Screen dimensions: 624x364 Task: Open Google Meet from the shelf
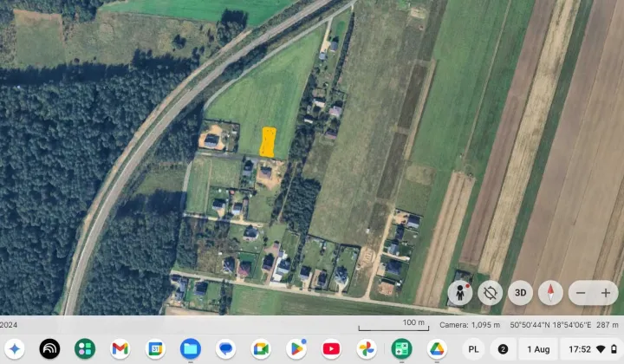(x=261, y=349)
